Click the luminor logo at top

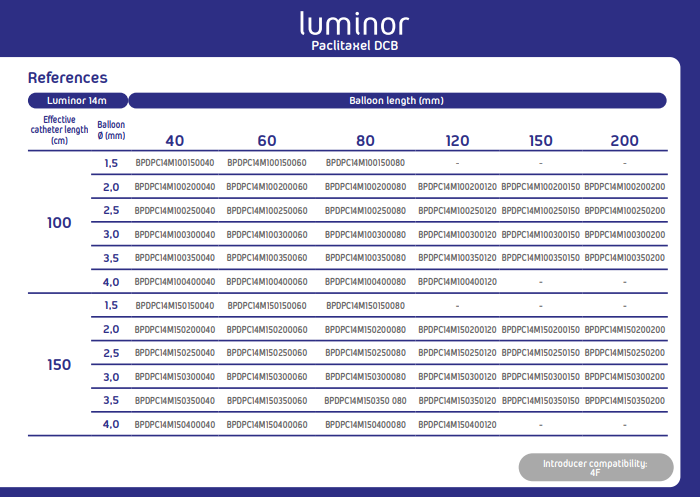pyautogui.click(x=354, y=24)
